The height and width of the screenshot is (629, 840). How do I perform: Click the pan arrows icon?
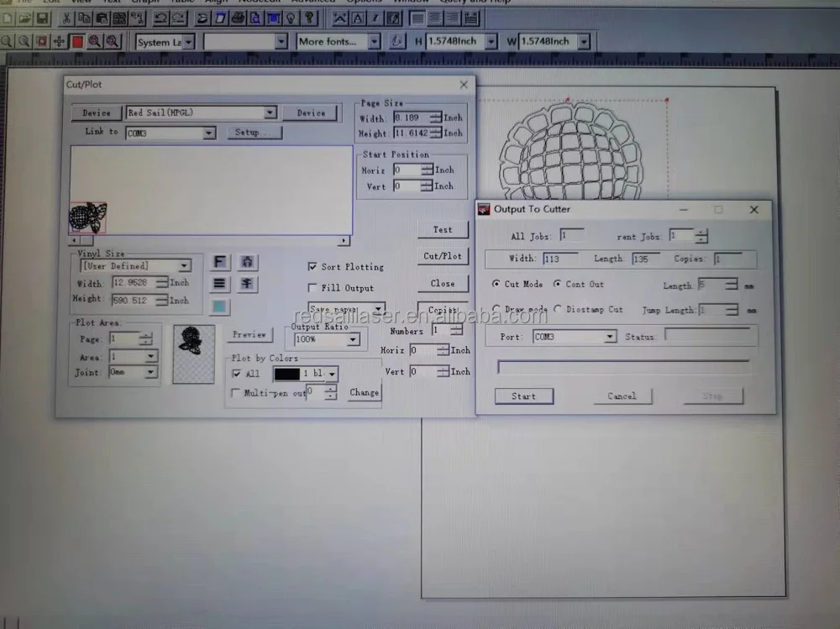(x=59, y=41)
